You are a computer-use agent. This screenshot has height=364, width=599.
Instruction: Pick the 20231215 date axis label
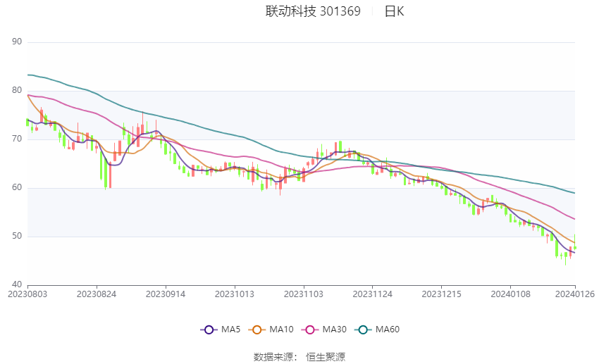pos(442,293)
